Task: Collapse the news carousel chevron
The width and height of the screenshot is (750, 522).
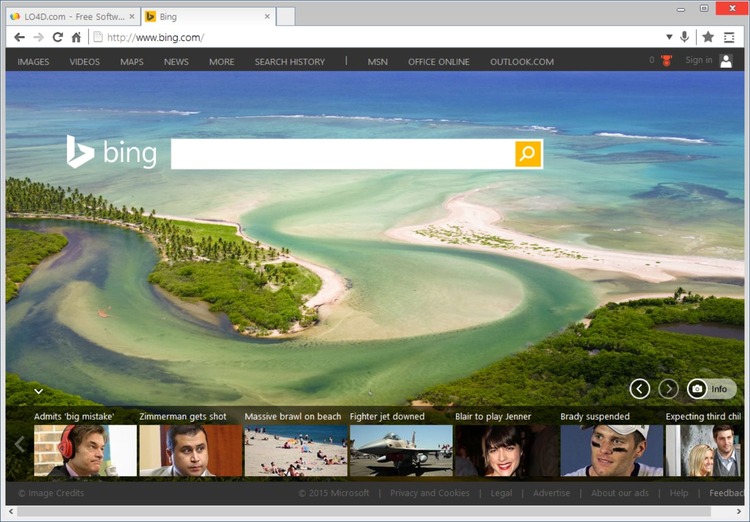Action: (39, 391)
